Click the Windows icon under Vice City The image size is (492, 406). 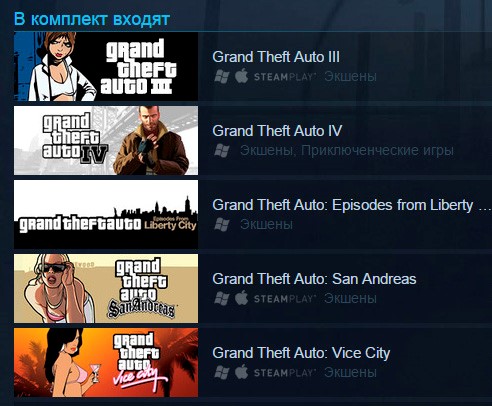tap(222, 372)
